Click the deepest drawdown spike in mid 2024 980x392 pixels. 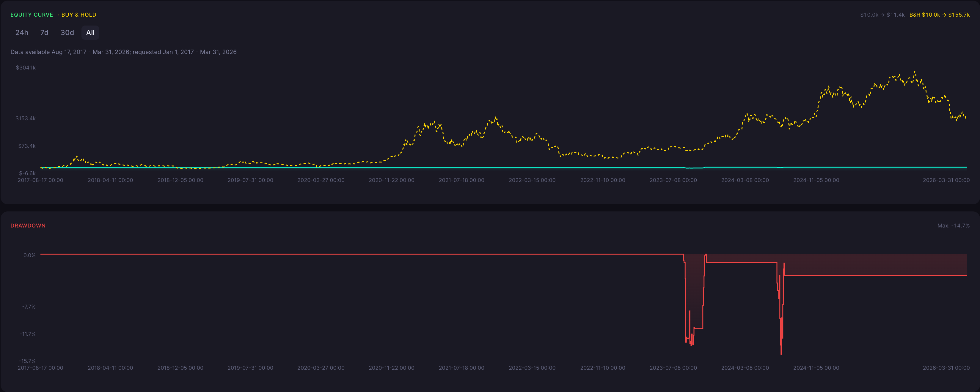pos(781,353)
